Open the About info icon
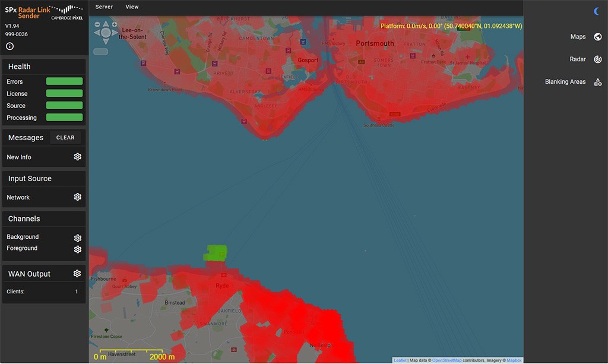 9,46
